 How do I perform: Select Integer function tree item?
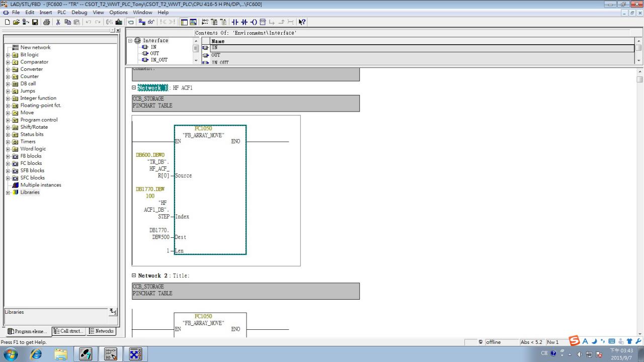[38, 98]
